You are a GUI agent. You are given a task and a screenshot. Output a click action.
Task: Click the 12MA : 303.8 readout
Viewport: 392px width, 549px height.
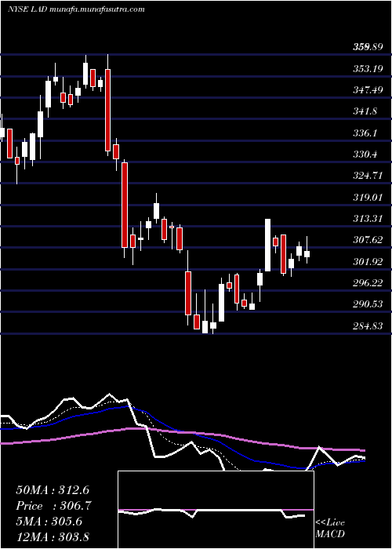[53, 536]
